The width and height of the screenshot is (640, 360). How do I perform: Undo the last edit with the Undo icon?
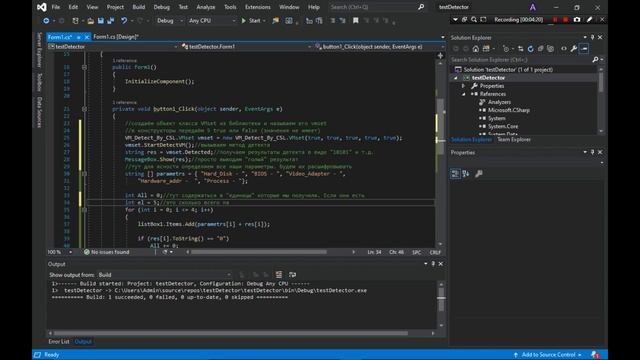click(x=124, y=20)
